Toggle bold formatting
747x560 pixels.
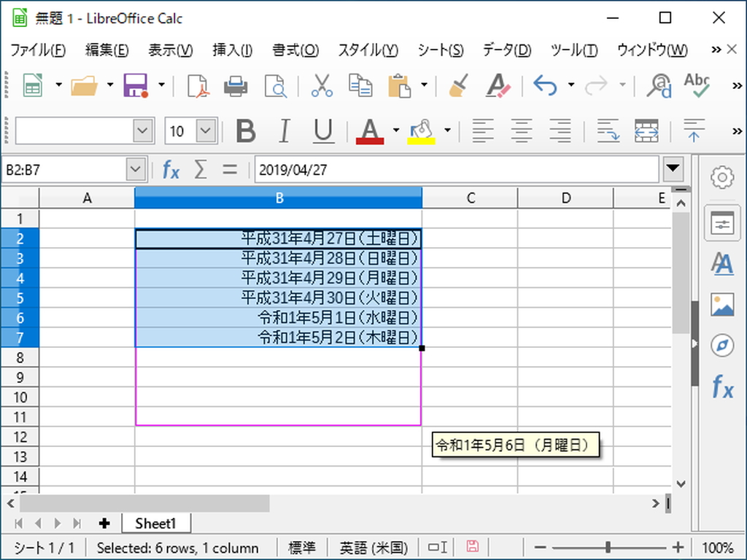[245, 131]
